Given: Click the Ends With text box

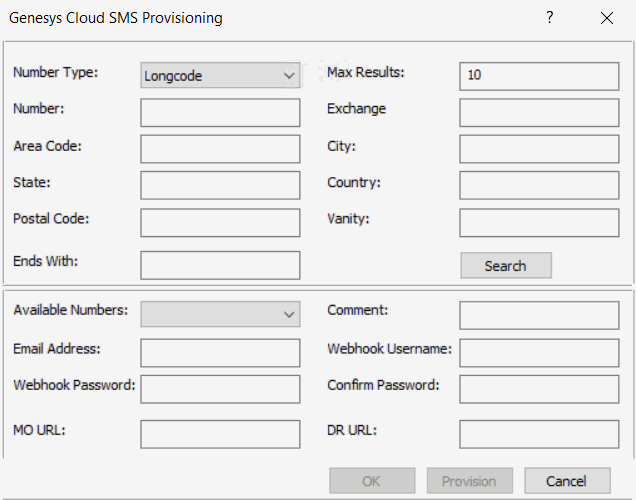Looking at the screenshot, I should tap(220, 265).
